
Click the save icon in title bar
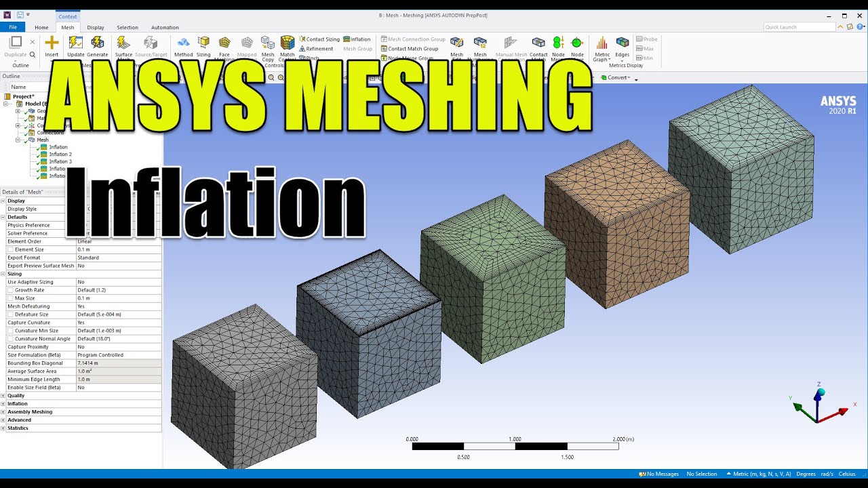click(x=20, y=15)
